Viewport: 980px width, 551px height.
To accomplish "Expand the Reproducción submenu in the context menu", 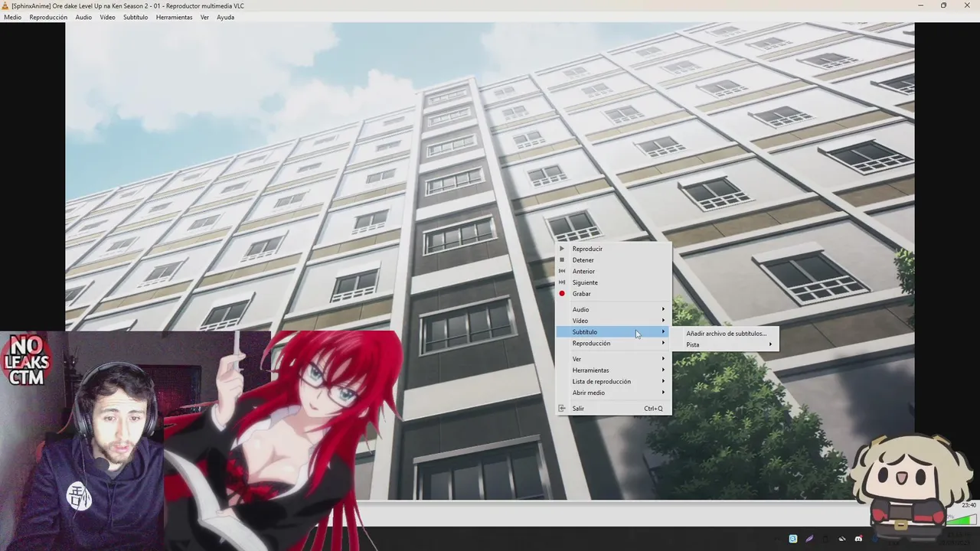I will pyautogui.click(x=613, y=344).
